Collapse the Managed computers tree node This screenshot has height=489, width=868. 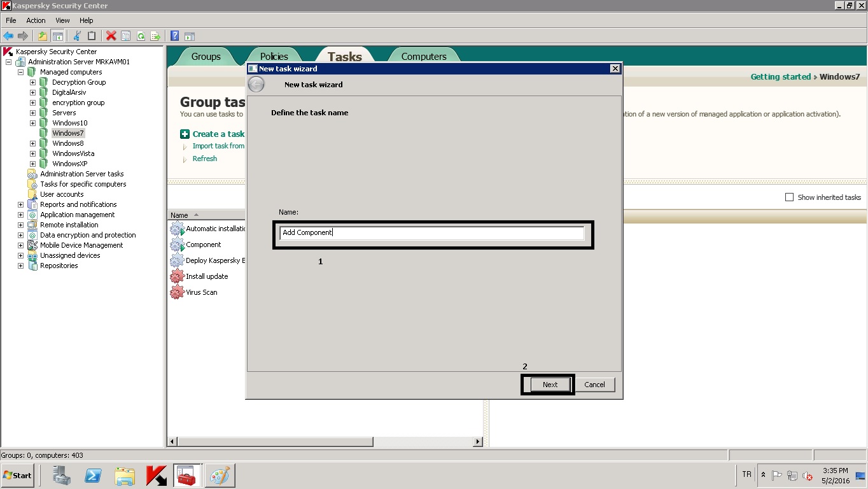coord(20,72)
